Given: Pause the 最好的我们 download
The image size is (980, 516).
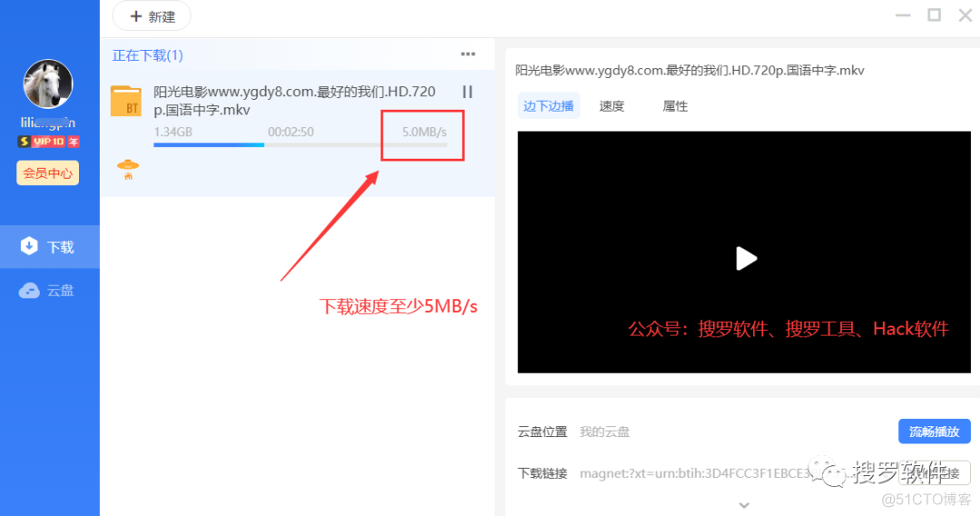Looking at the screenshot, I should pos(467,92).
